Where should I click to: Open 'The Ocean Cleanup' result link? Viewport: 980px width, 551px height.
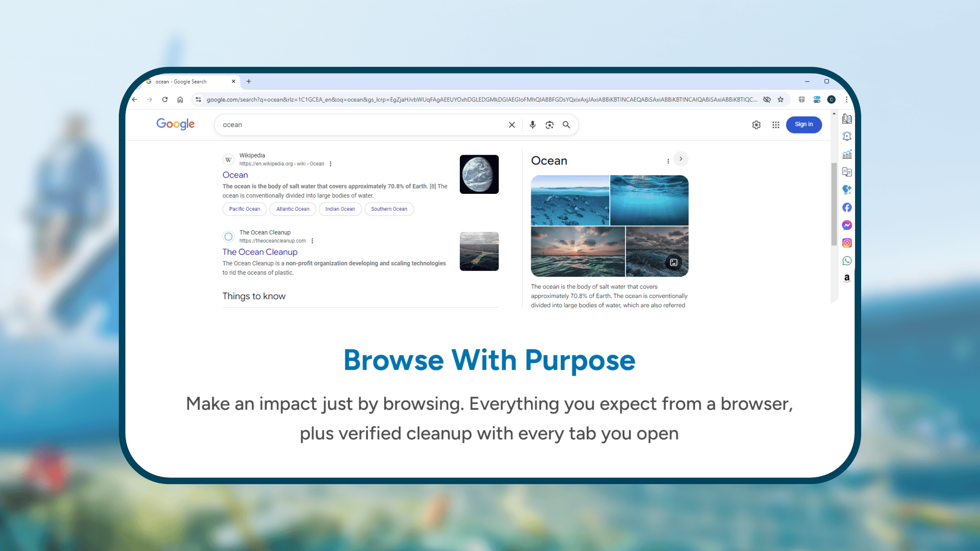[260, 252]
